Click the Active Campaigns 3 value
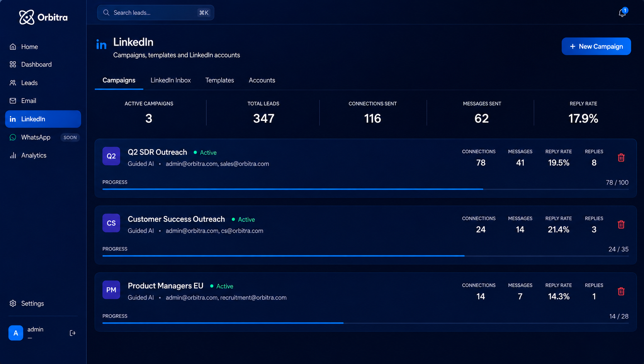644x364 pixels. (149, 119)
